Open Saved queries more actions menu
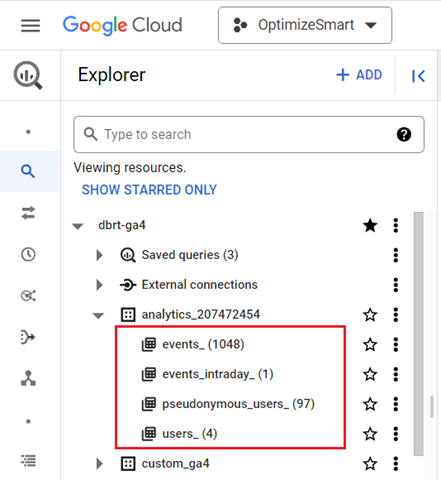 tap(396, 255)
